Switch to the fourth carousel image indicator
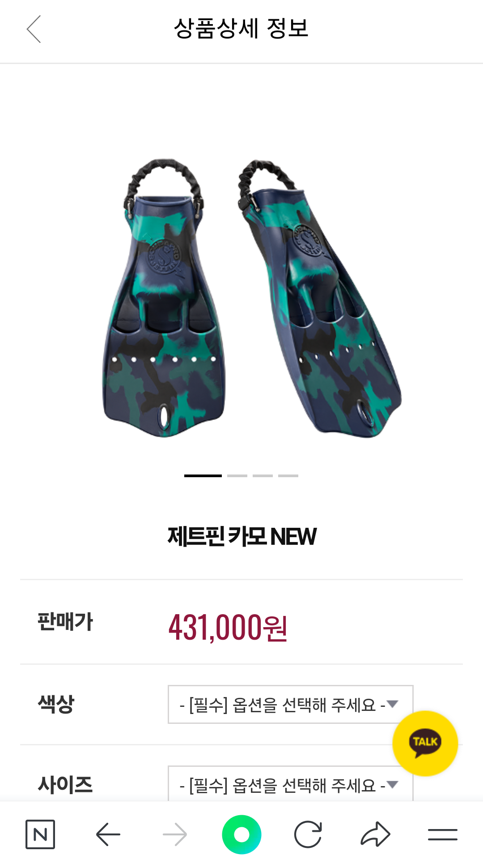483x868 pixels. (288, 475)
